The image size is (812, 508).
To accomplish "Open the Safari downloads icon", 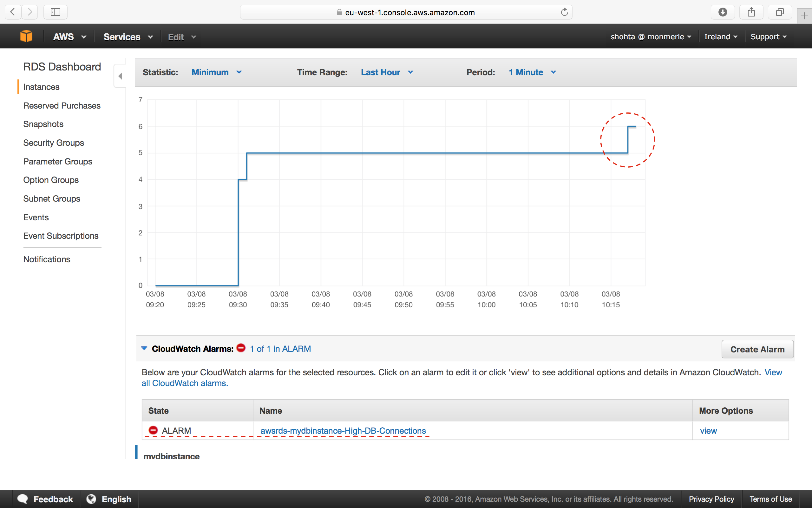I will click(x=723, y=12).
